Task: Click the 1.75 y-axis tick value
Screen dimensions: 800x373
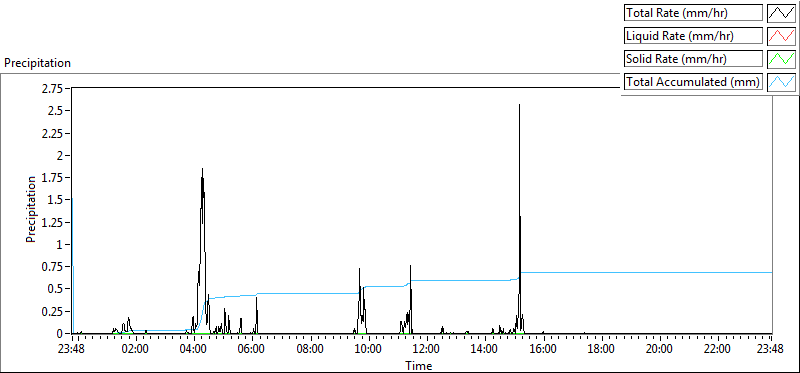Action: (x=53, y=178)
